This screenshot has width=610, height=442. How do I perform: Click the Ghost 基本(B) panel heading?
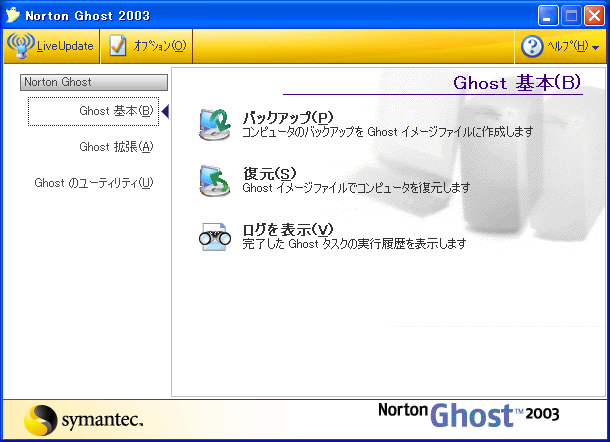pyautogui.click(x=517, y=82)
